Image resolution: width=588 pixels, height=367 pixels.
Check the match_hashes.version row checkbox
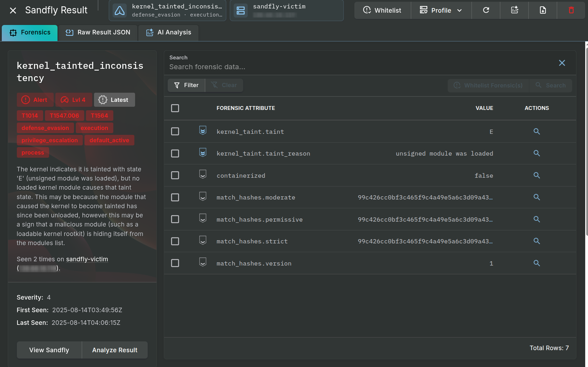click(175, 263)
